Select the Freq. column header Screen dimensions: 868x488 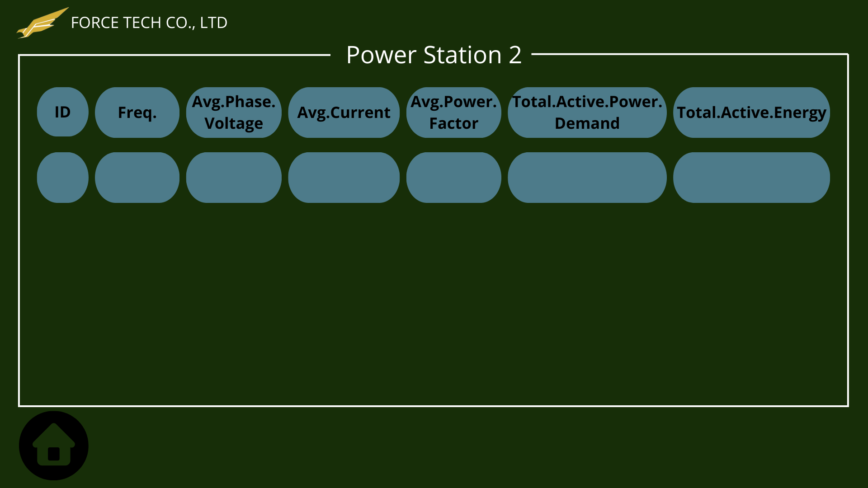coord(137,113)
